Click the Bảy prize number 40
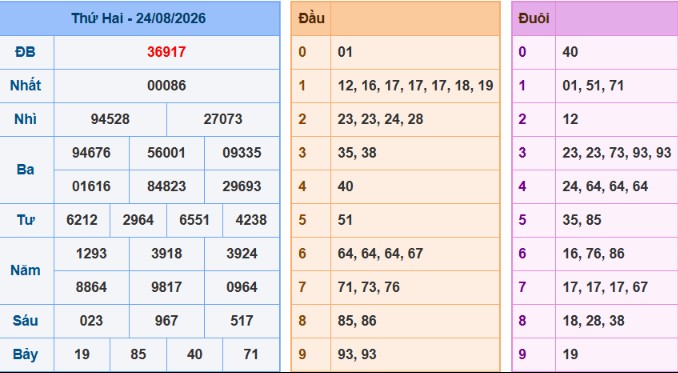The width and height of the screenshot is (678, 373). click(195, 354)
